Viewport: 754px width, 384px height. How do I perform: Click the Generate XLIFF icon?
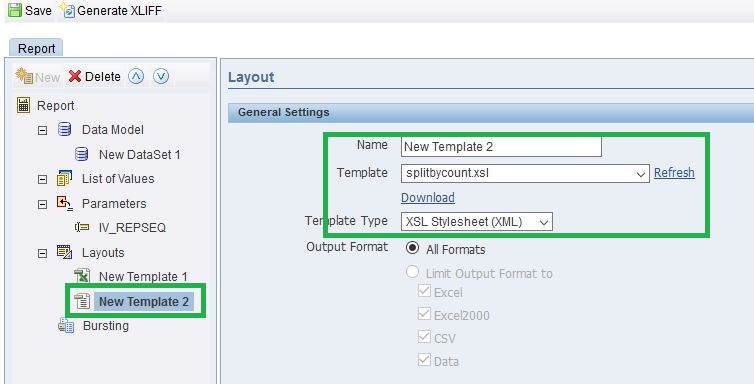click(x=68, y=10)
